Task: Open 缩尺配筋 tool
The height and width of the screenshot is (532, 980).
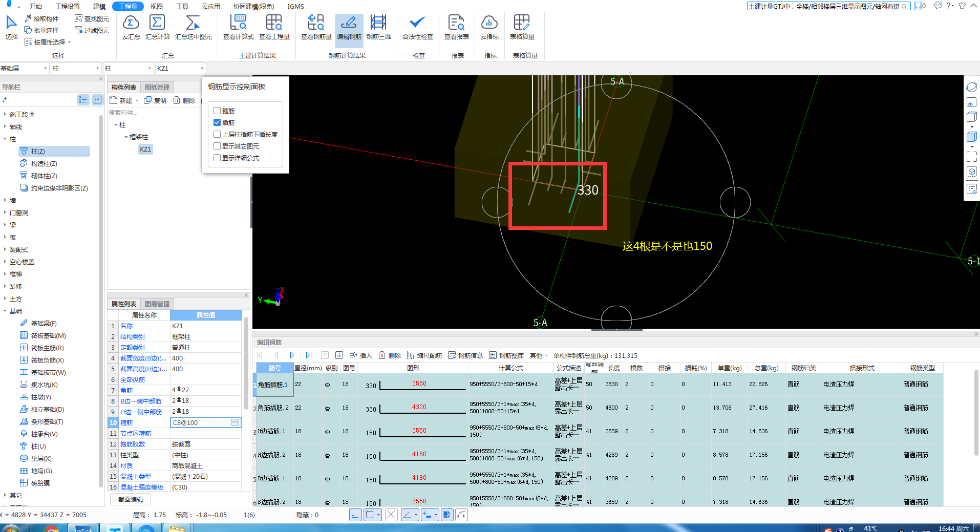Action: pos(424,355)
